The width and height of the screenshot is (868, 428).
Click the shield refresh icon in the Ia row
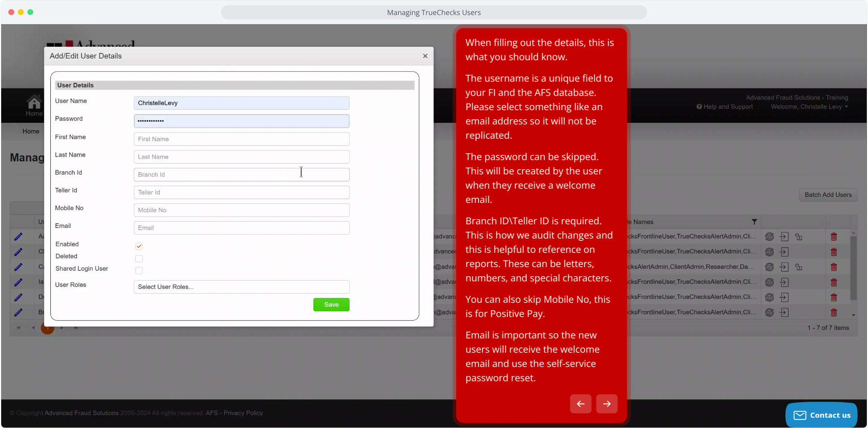point(769,282)
